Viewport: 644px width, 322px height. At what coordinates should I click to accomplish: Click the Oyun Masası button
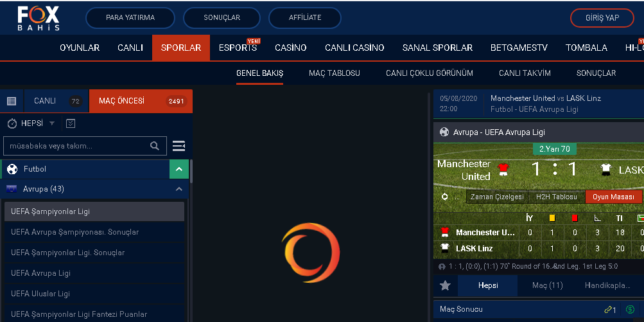pyautogui.click(x=614, y=197)
